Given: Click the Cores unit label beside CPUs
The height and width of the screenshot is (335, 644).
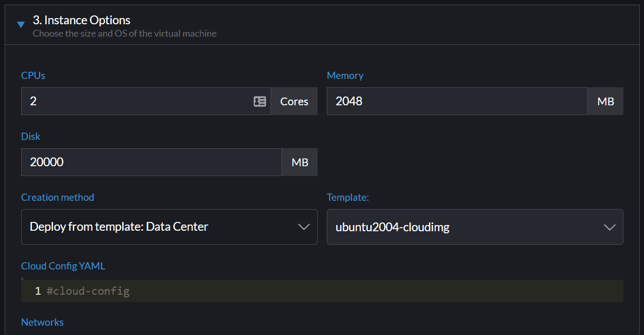Looking at the screenshot, I should click(294, 102).
